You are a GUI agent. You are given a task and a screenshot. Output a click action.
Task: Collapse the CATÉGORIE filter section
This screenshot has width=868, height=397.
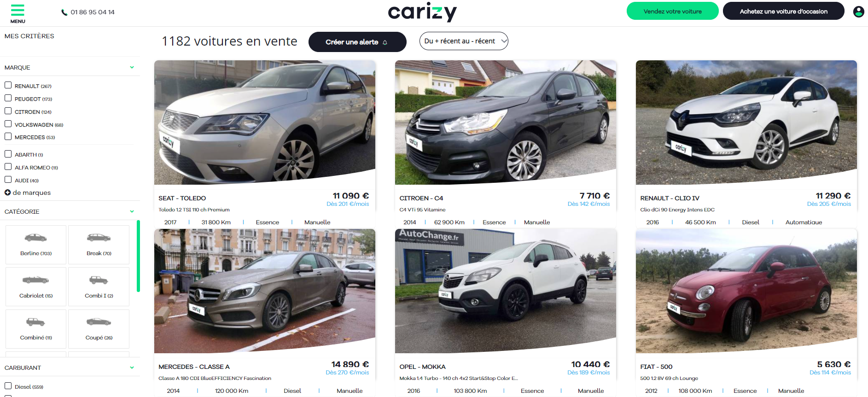click(132, 211)
